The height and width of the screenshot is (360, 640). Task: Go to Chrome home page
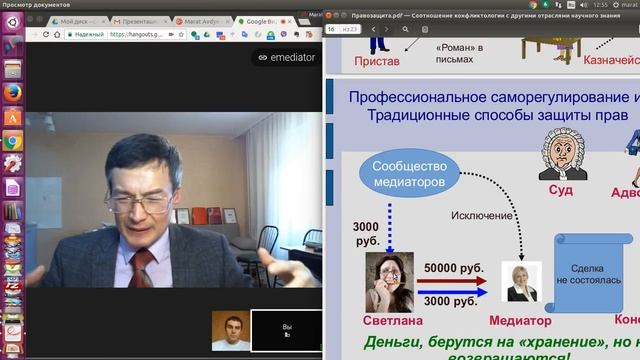[x=57, y=35]
